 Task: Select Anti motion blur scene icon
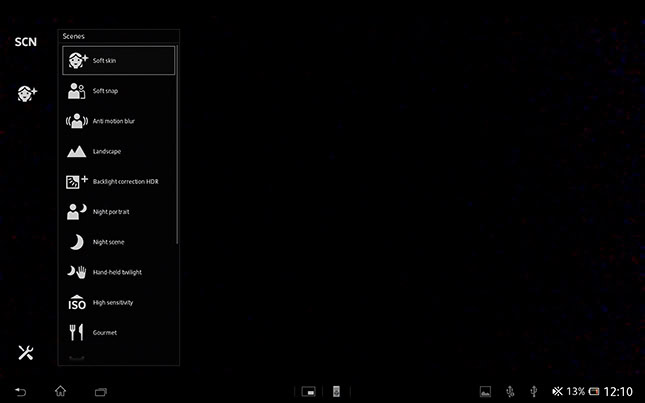click(77, 121)
